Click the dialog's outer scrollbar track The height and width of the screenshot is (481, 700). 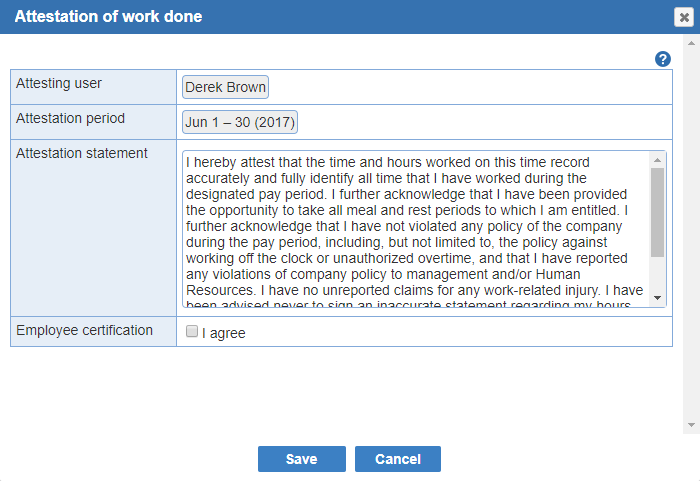click(691, 234)
